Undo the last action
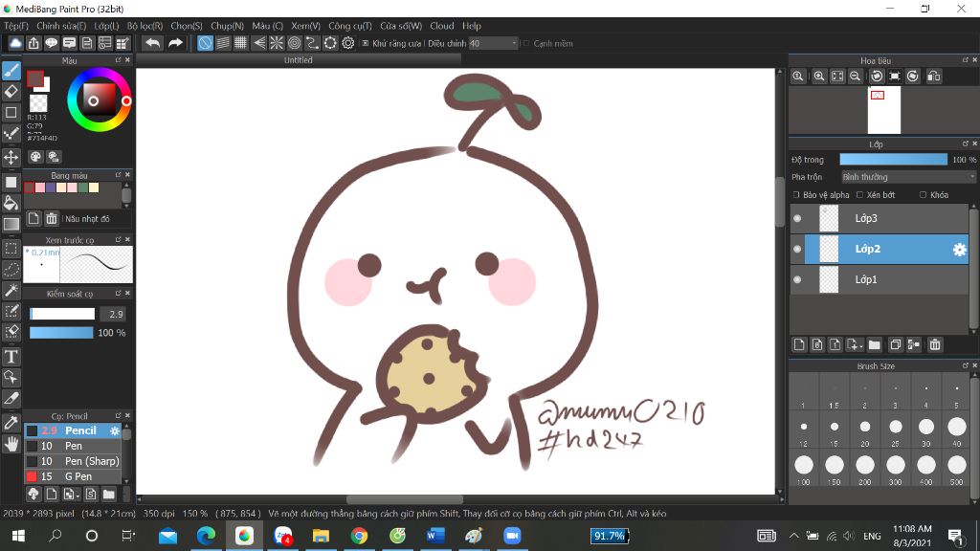980x551 pixels. (x=152, y=43)
